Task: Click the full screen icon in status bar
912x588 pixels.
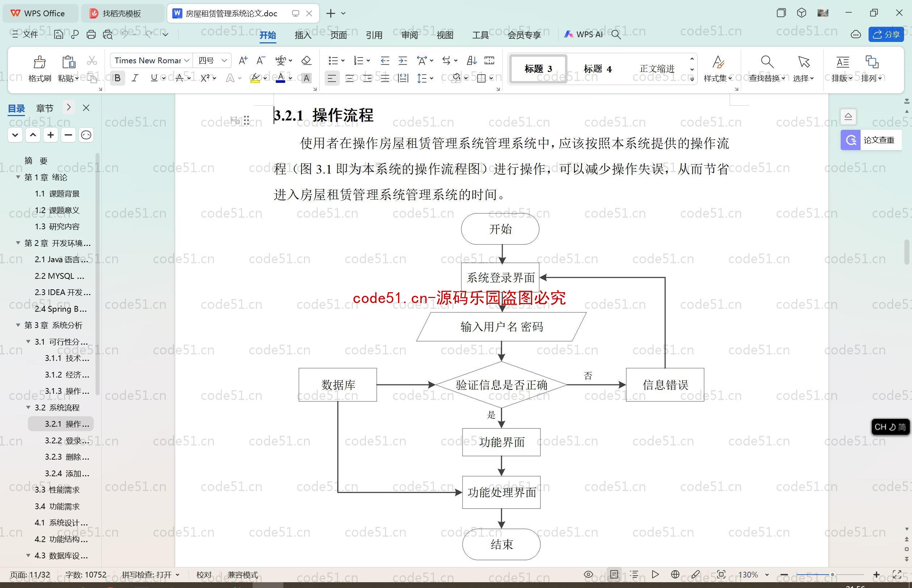Action: [897, 574]
